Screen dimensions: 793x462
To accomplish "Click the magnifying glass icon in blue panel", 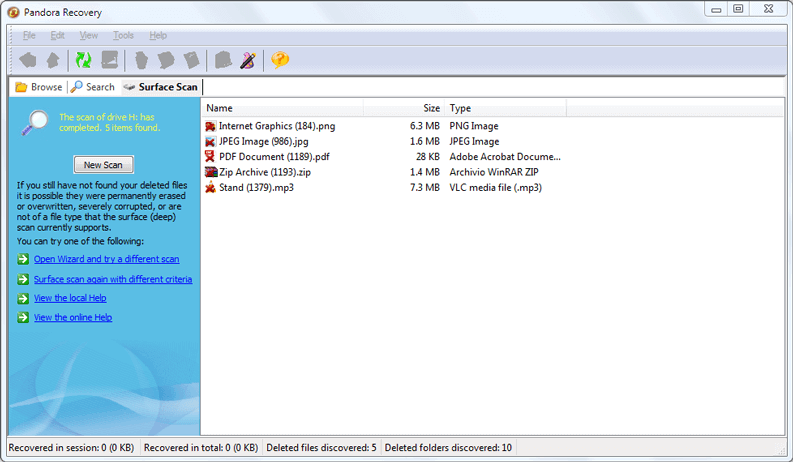I will click(34, 122).
